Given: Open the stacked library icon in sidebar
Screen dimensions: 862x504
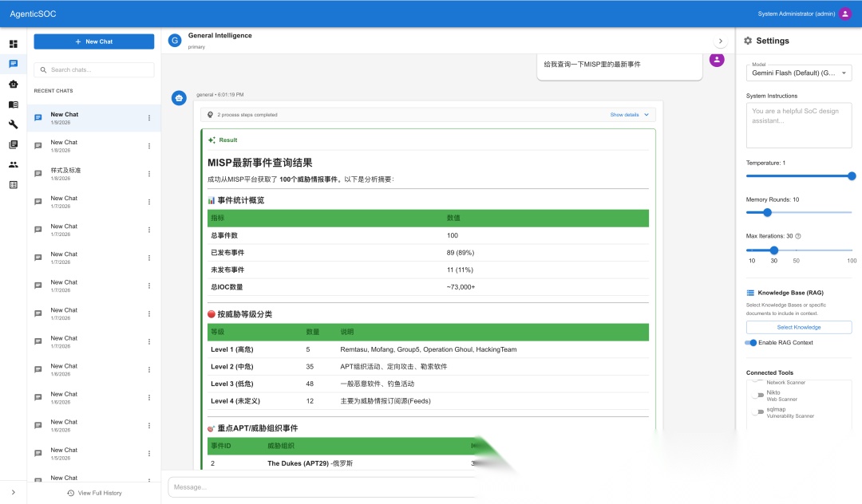Looking at the screenshot, I should tap(14, 144).
